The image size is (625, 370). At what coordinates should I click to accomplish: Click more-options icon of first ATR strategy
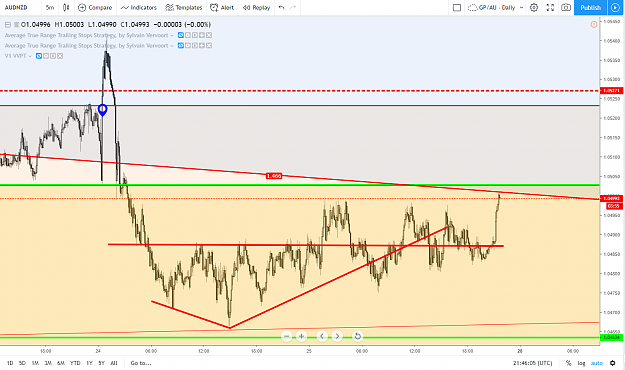coord(202,35)
